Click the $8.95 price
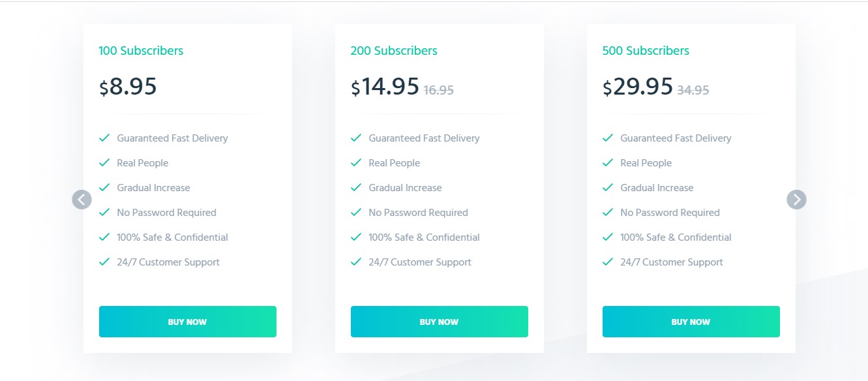Screen dimensions: 868x381 128,87
